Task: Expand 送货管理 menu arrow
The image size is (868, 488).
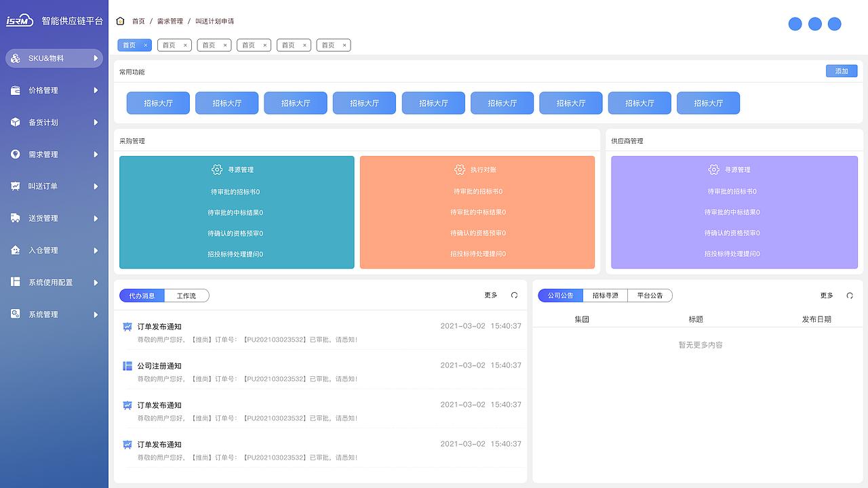Action: 96,218
